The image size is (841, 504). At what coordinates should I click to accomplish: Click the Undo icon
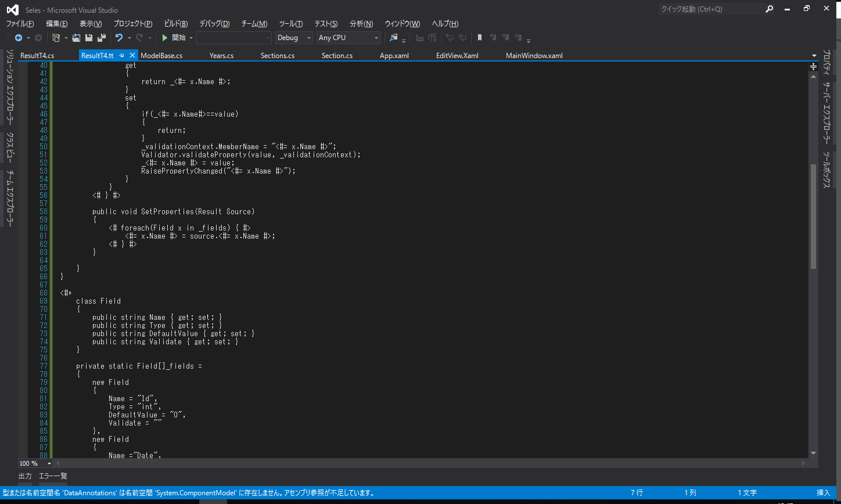(x=119, y=37)
